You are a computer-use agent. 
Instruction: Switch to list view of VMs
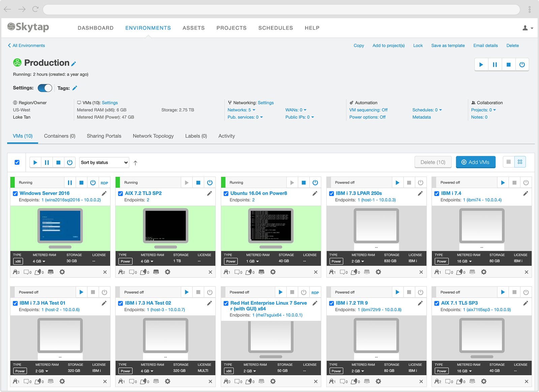pos(509,162)
